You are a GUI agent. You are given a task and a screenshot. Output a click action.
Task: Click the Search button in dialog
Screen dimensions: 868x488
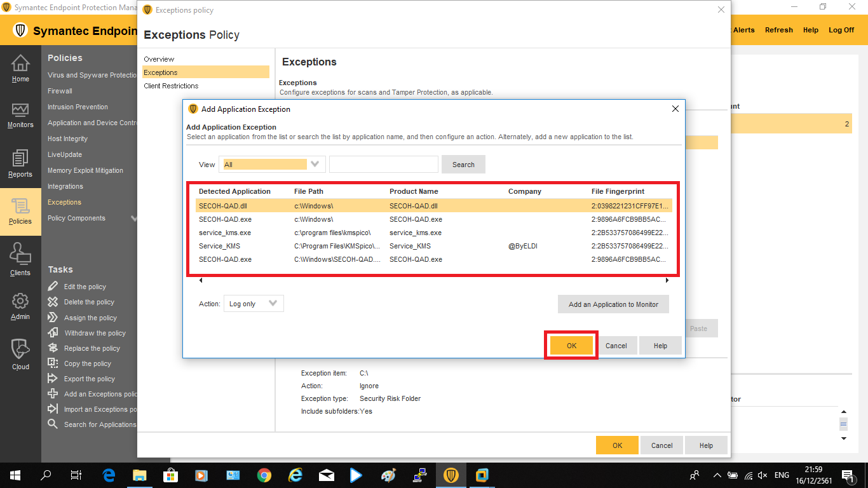coord(463,165)
